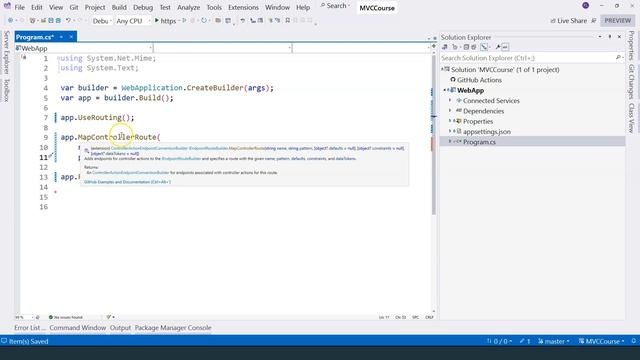Viewport: 640px width, 360px height.
Task: Open the Server Explorer side tab
Action: pyautogui.click(x=7, y=52)
